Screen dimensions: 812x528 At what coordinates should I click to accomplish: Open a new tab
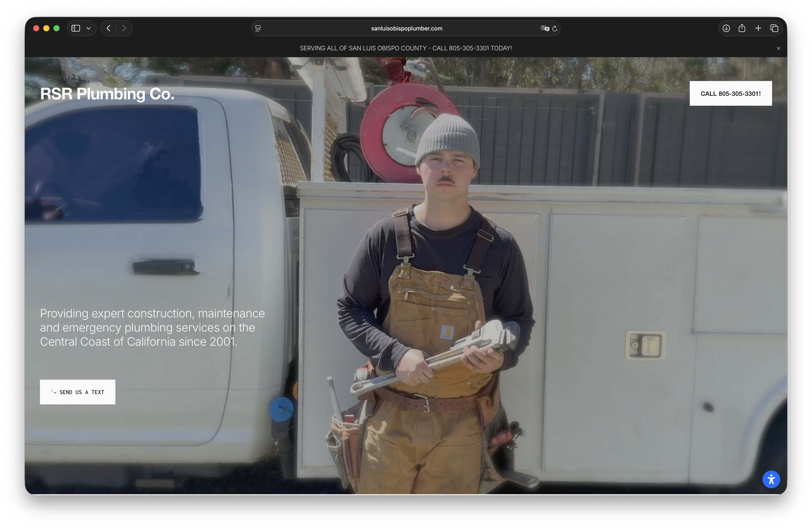pyautogui.click(x=758, y=28)
